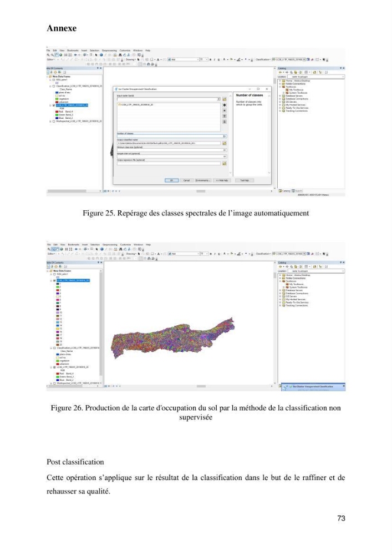392x555 pixels.
Task: Click Hide Help button in dialog
Action: (x=222, y=180)
